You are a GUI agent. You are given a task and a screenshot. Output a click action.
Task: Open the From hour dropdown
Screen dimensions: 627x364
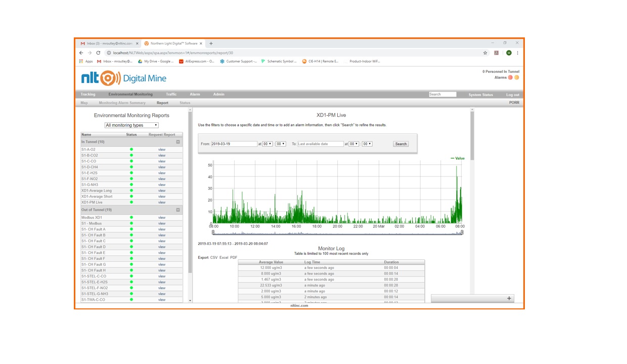click(268, 144)
